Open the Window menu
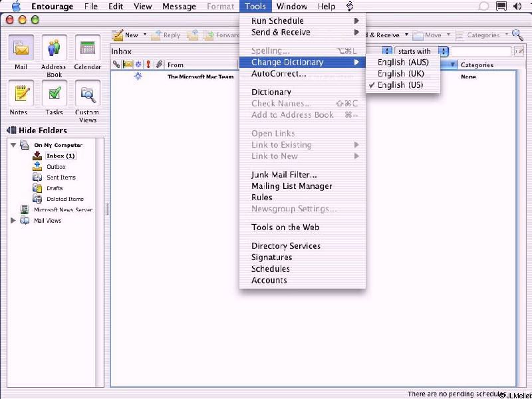This screenshot has height=399, width=532. (291, 6)
